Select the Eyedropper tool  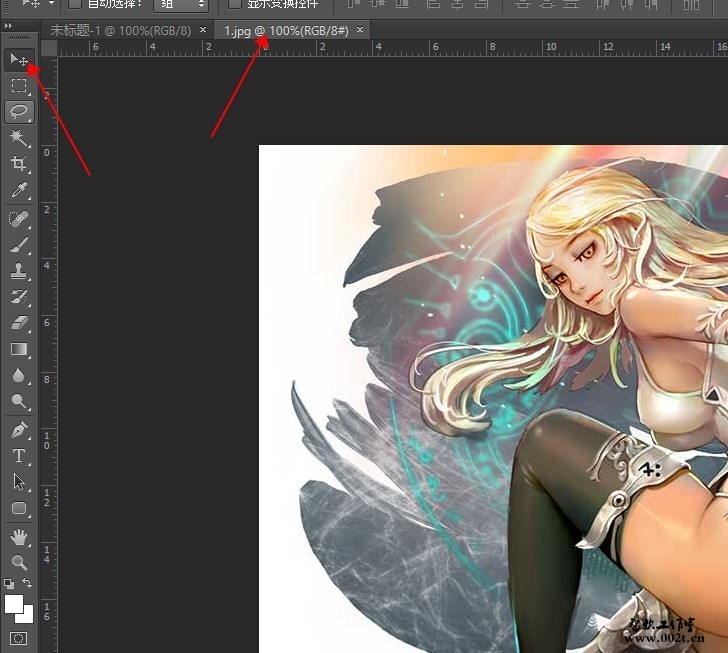tap(19, 189)
